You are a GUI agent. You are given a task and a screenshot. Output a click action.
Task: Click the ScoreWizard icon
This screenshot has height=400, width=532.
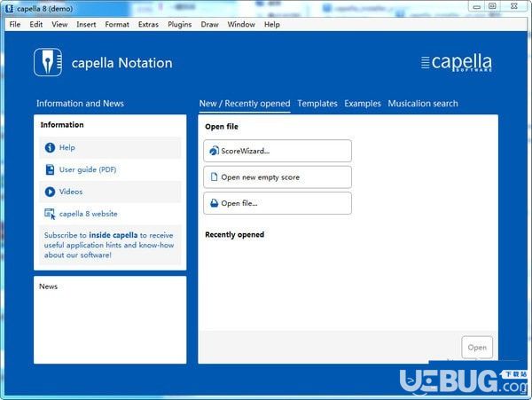click(214, 151)
